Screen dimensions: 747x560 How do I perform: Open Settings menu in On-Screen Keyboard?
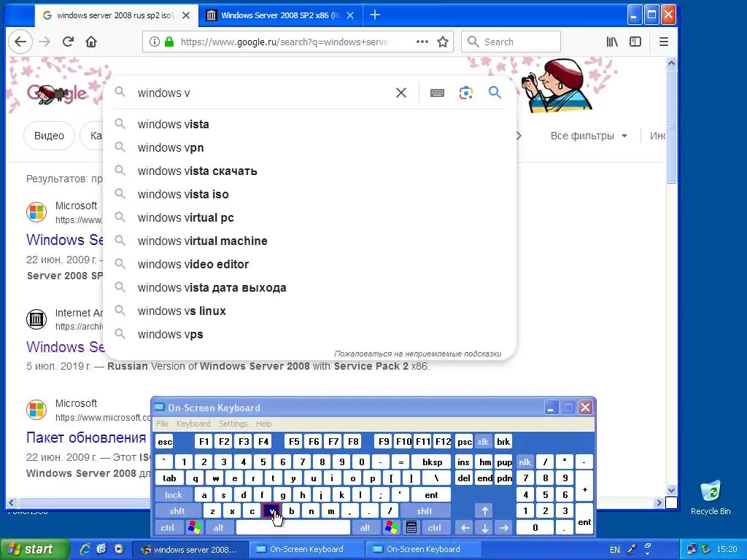233,424
